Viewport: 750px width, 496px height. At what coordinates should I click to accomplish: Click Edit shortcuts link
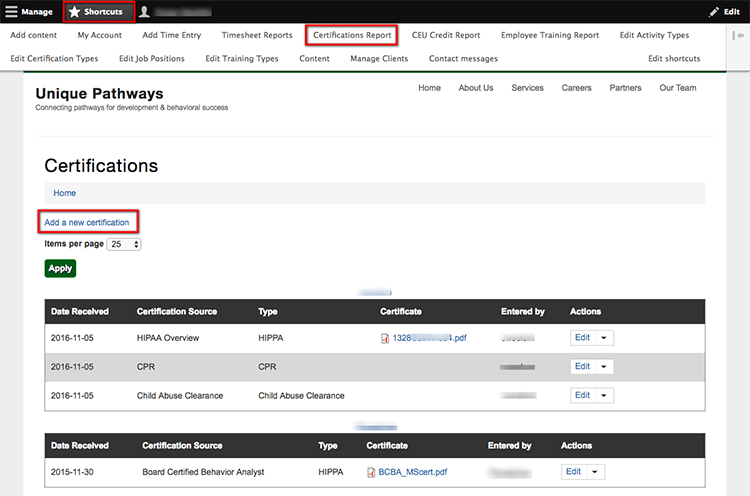674,59
